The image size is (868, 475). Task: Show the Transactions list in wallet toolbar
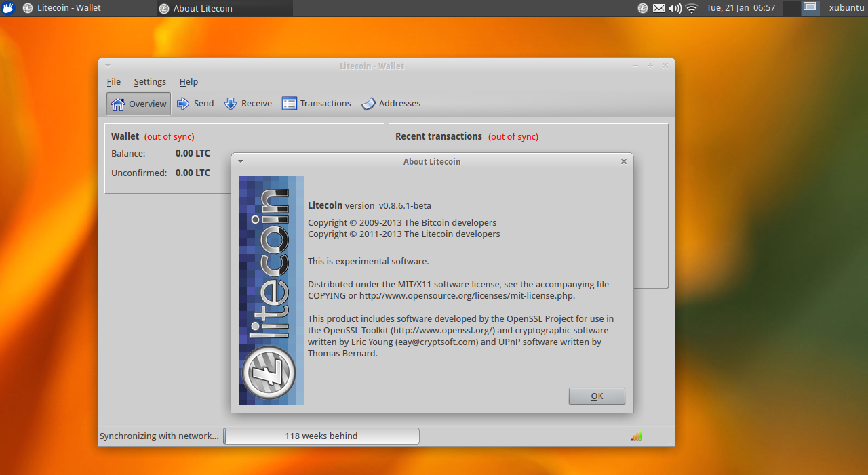pyautogui.click(x=317, y=104)
